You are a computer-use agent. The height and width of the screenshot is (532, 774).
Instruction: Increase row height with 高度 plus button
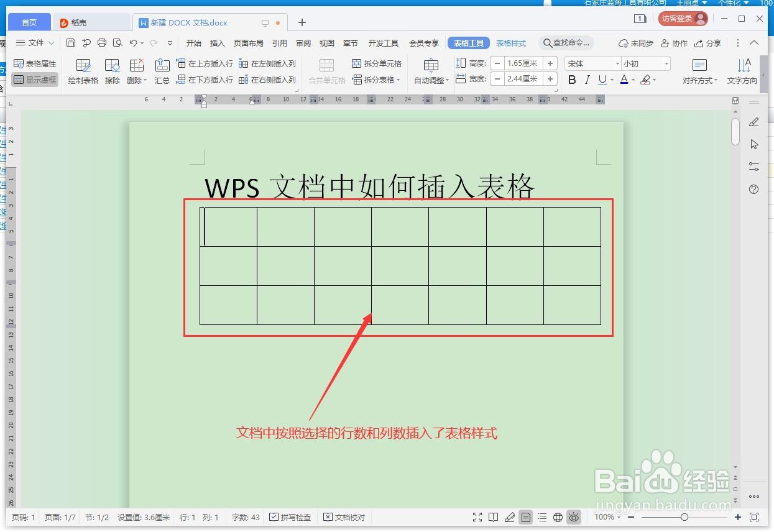tap(550, 63)
